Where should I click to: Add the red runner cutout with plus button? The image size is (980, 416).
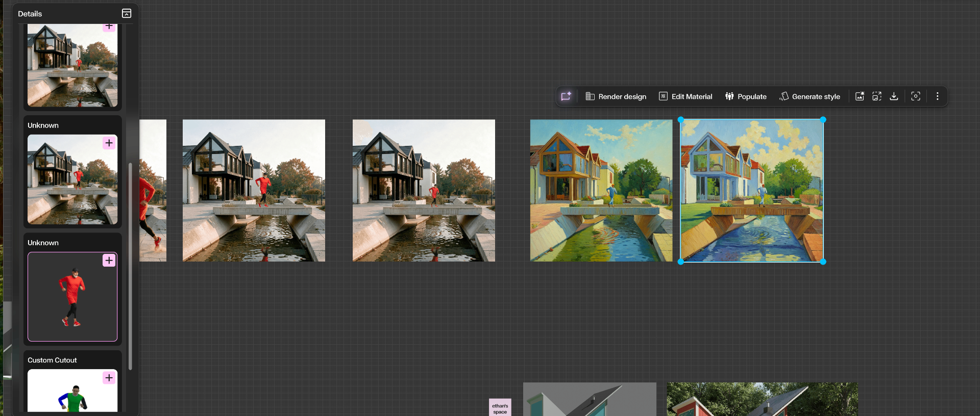point(109,261)
